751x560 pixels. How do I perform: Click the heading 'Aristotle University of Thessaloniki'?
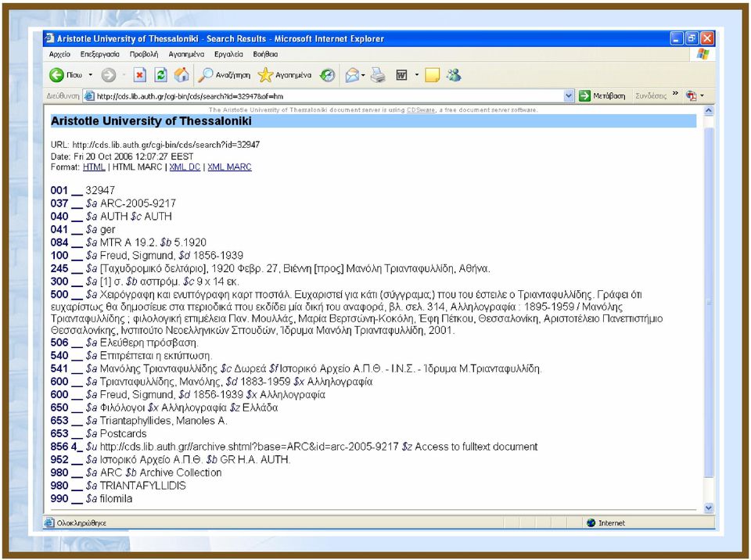pyautogui.click(x=151, y=121)
